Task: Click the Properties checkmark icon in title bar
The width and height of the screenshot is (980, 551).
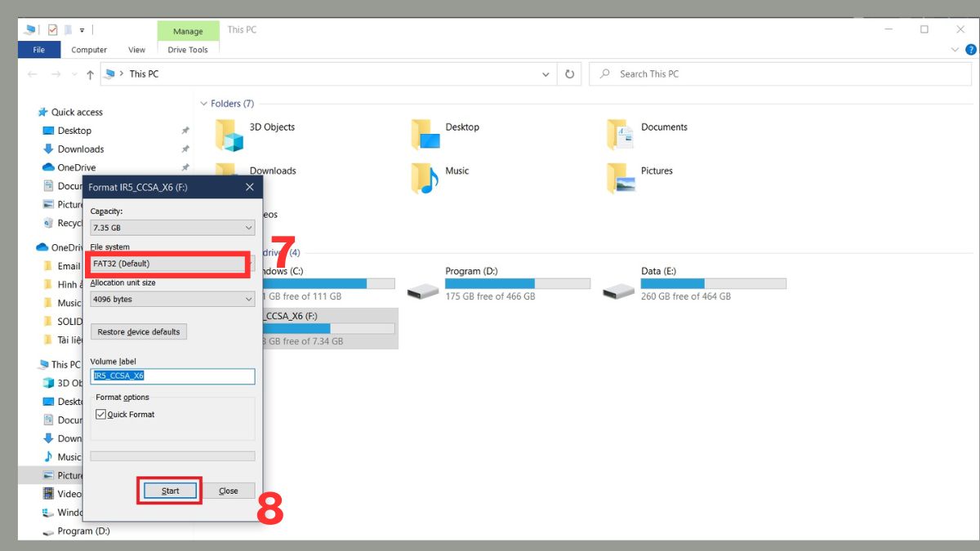Action: [53, 29]
